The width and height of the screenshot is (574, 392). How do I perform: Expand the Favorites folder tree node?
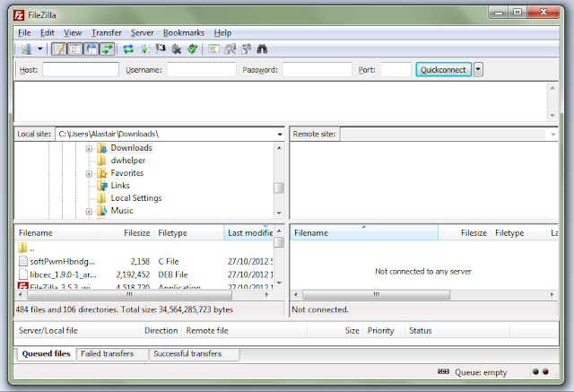[89, 174]
